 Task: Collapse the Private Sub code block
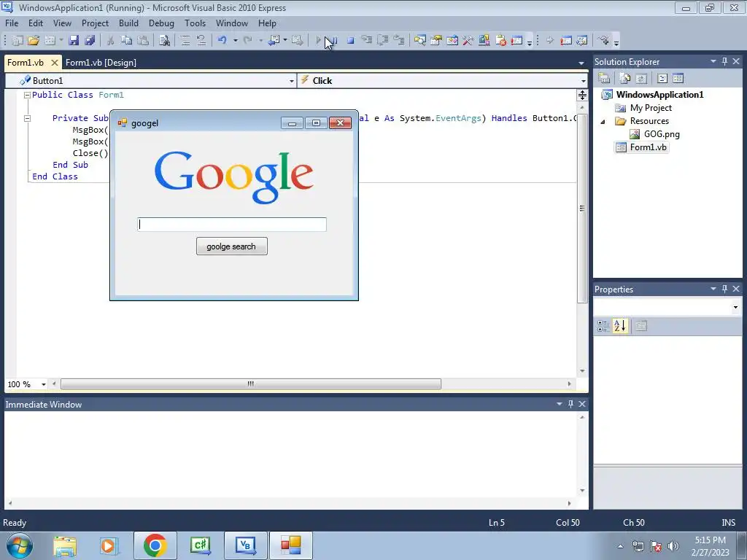point(27,118)
